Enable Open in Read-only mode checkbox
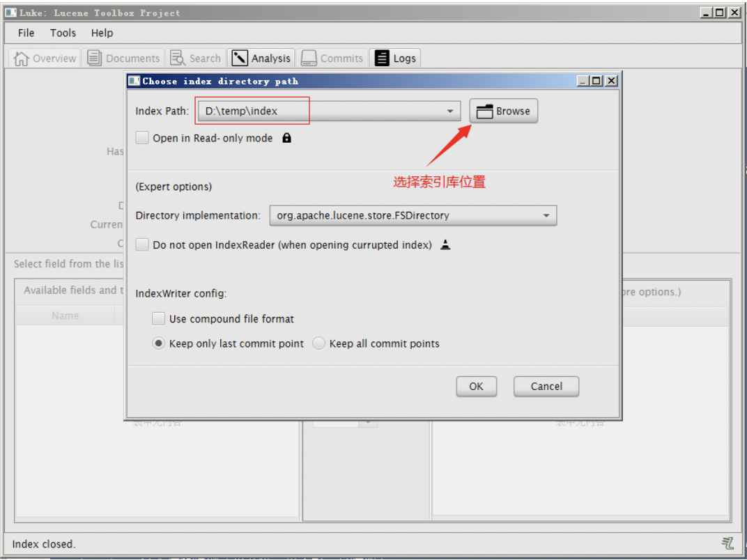The image size is (747, 560). [142, 138]
